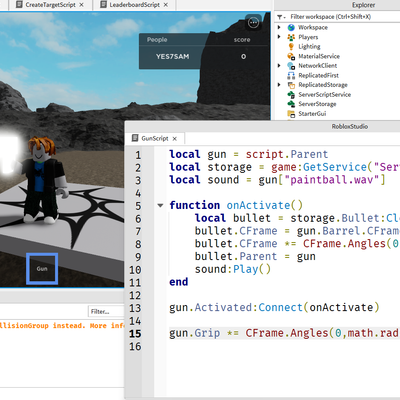Open the in-game three-dots menu button
This screenshot has height=400, width=400.
pyautogui.click(x=254, y=23)
